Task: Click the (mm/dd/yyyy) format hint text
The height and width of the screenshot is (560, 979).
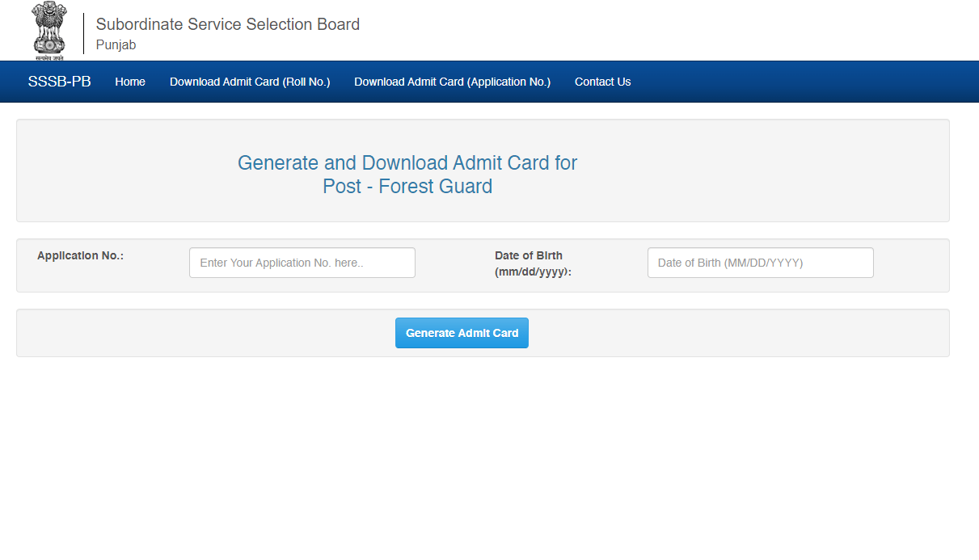Action: (x=533, y=272)
